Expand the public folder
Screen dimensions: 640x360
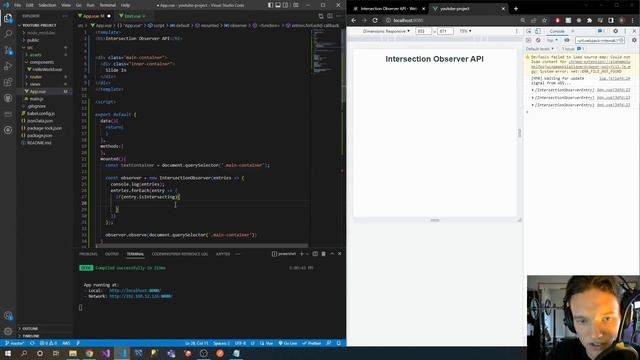click(33, 40)
